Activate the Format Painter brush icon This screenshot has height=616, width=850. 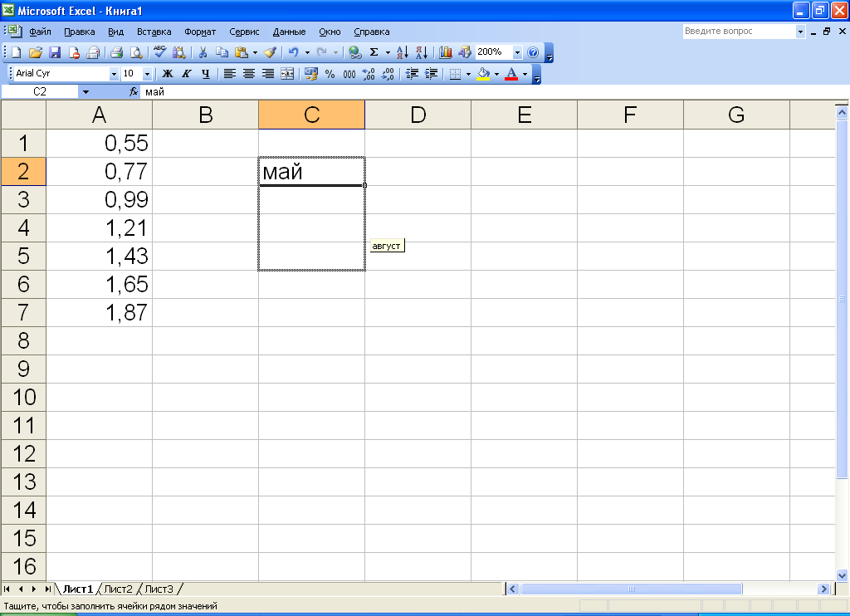click(270, 52)
